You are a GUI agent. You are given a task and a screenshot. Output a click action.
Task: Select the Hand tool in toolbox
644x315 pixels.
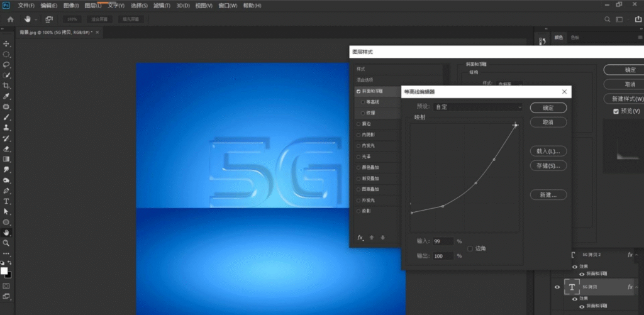coord(6,233)
